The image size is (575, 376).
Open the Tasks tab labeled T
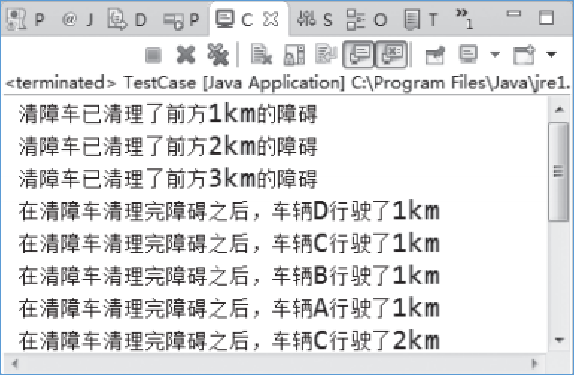(x=421, y=19)
